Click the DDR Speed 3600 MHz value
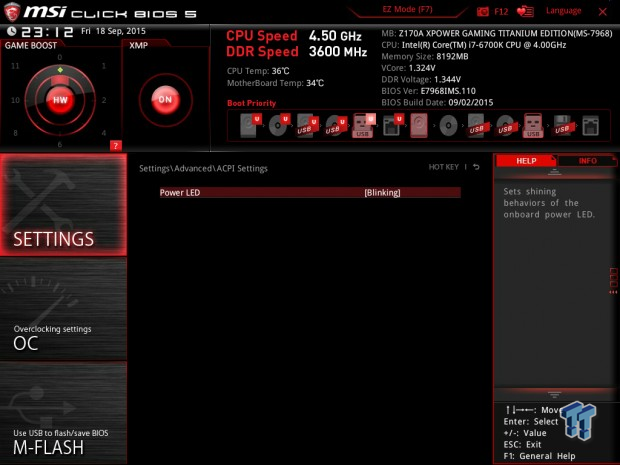620x465 pixels. 338,52
